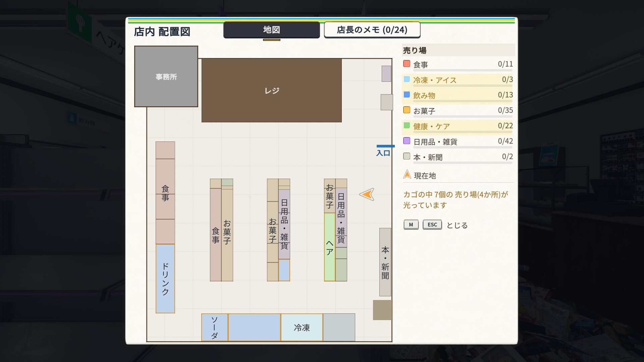This screenshot has width=644, height=362.
Task: Select the 冷凍・アイス category label
Action: 435,80
